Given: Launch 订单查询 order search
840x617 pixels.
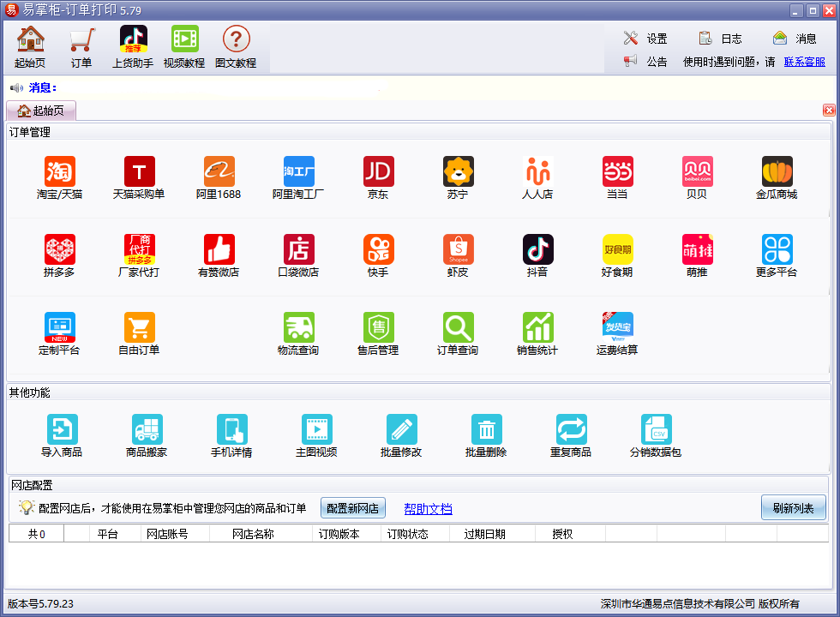Looking at the screenshot, I should pyautogui.click(x=458, y=333).
